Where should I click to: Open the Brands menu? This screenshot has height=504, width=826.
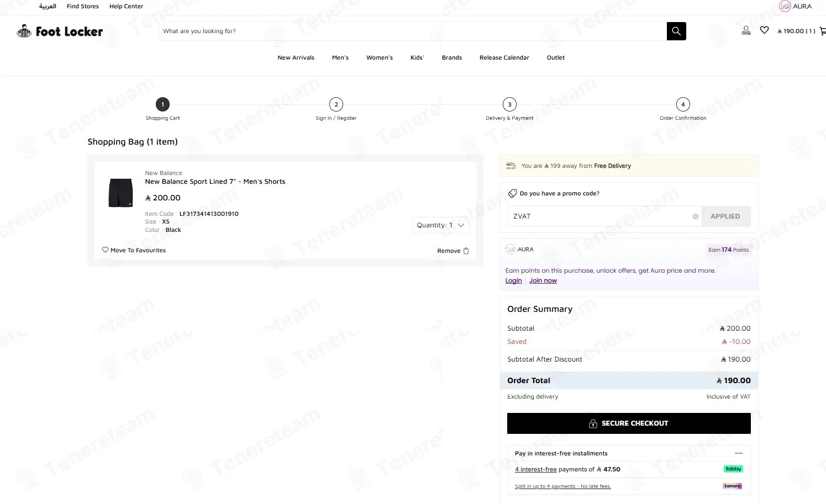452,57
